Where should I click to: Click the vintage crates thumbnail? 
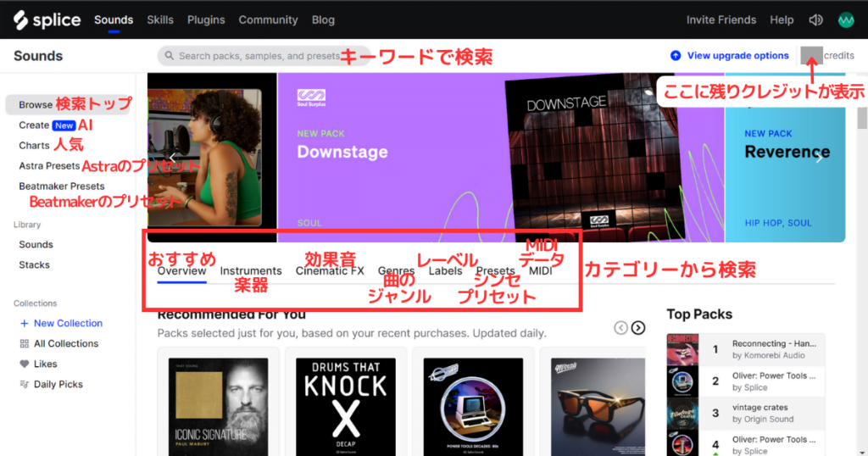click(682, 414)
